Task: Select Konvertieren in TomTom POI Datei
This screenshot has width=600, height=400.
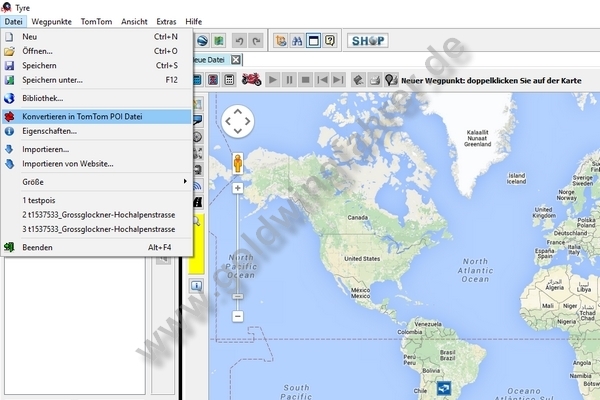Action: tap(82, 116)
